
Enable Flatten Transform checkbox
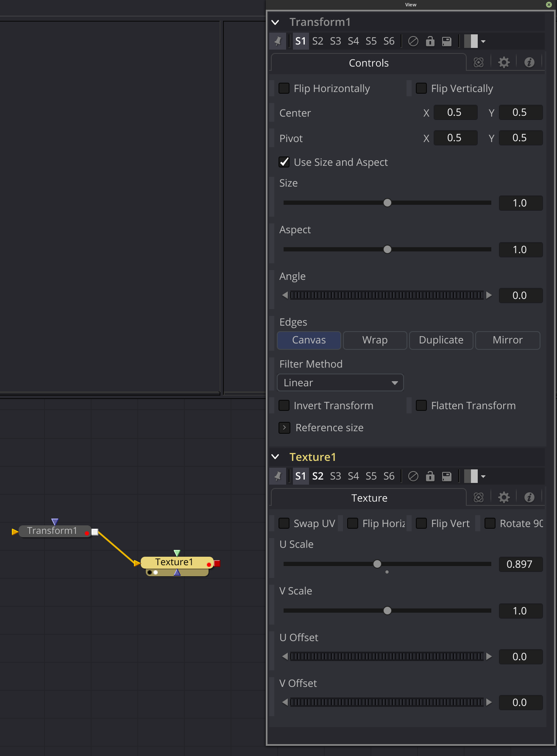(x=421, y=405)
